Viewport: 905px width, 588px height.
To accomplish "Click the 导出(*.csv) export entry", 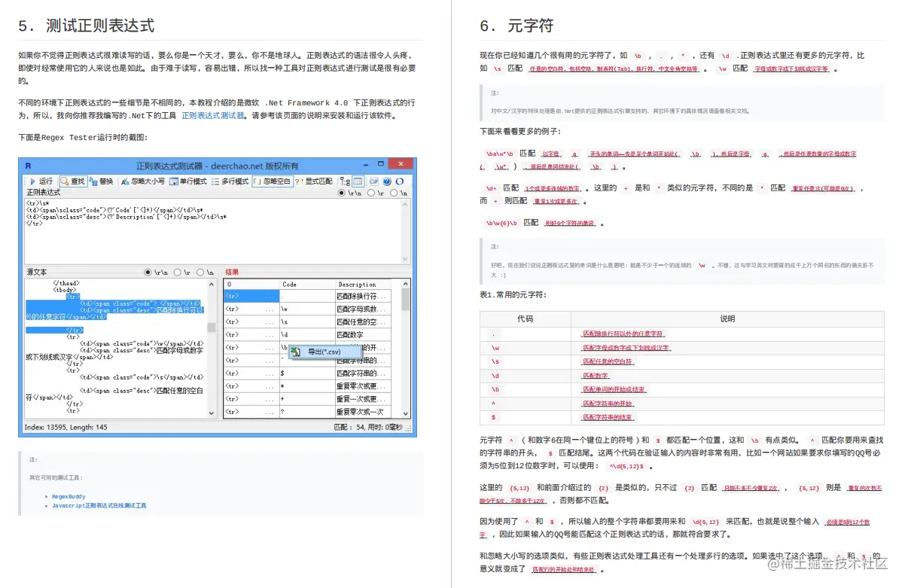I will click(x=325, y=352).
